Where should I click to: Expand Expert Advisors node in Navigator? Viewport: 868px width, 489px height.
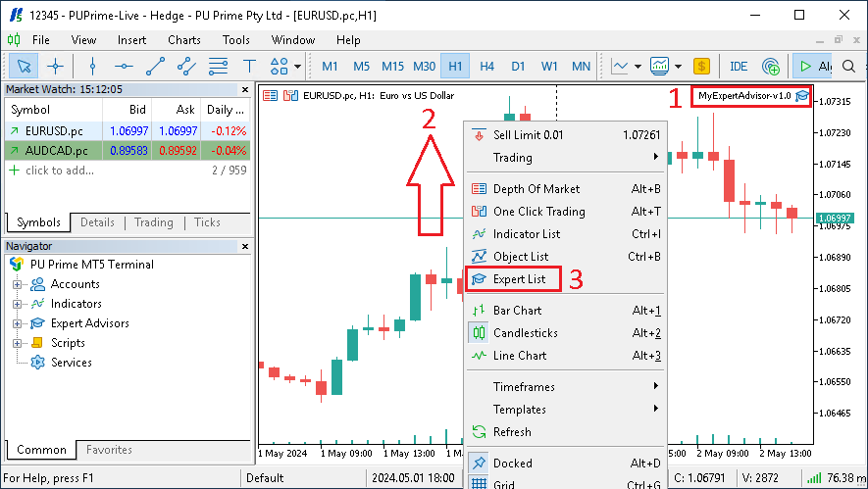17,323
